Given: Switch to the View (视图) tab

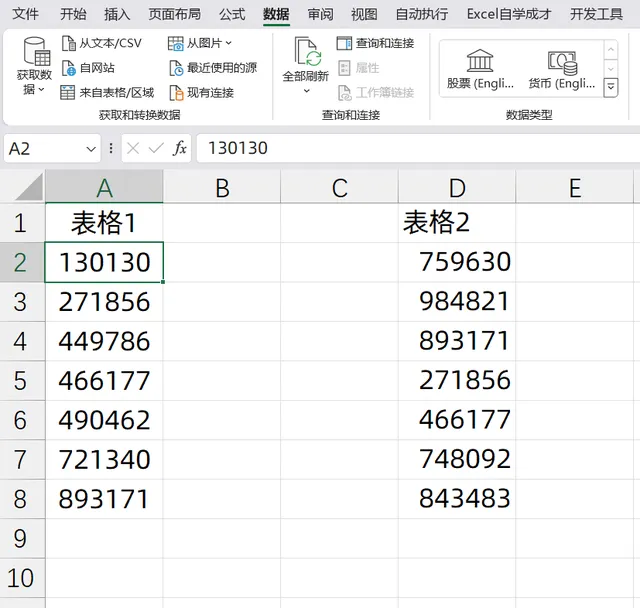Looking at the screenshot, I should (x=364, y=14).
